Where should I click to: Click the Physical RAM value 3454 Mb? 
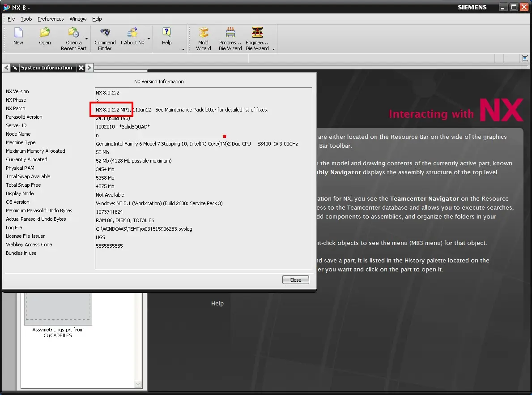pos(105,169)
